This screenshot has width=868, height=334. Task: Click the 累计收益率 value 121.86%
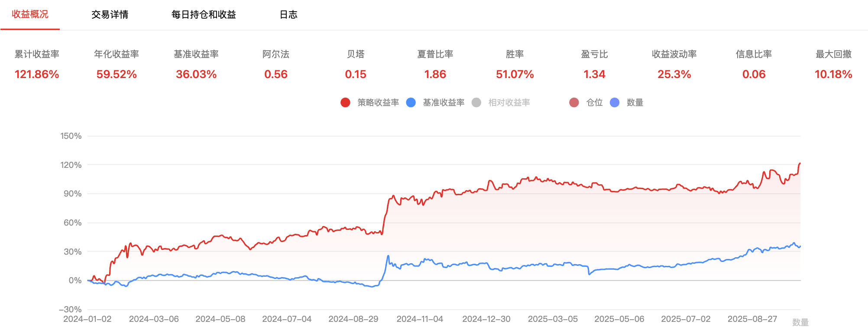click(37, 74)
